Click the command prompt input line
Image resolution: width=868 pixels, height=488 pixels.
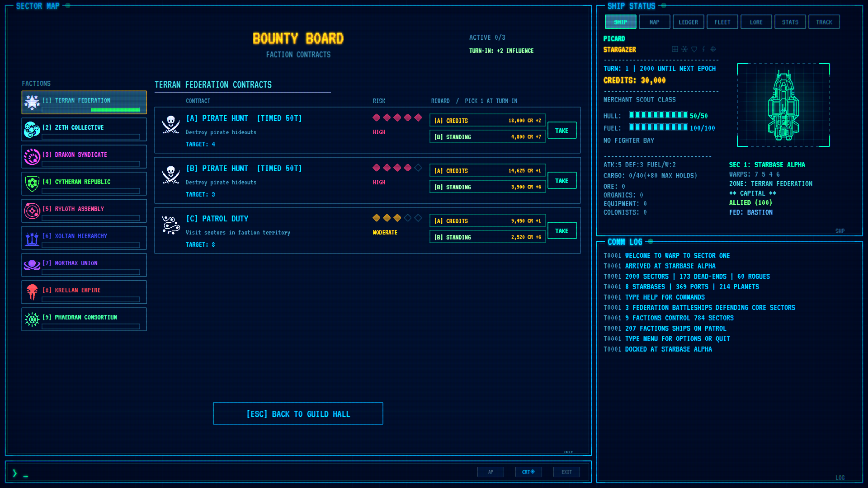(244, 473)
